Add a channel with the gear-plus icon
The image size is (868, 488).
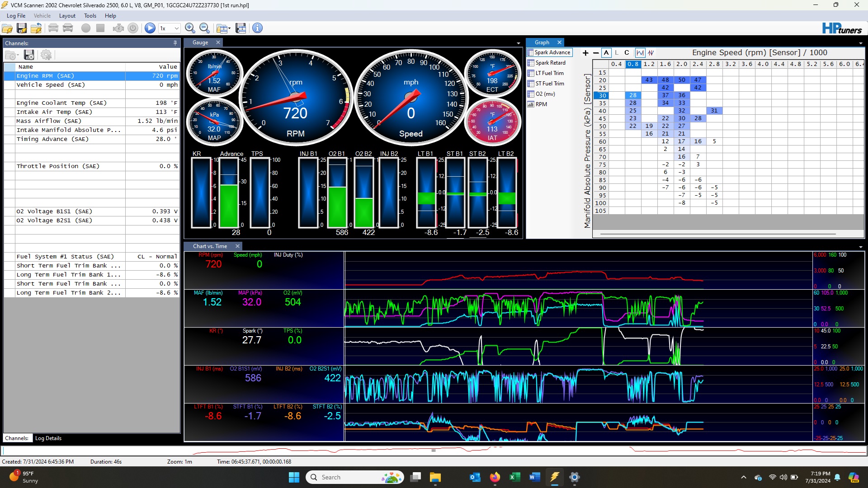[46, 55]
